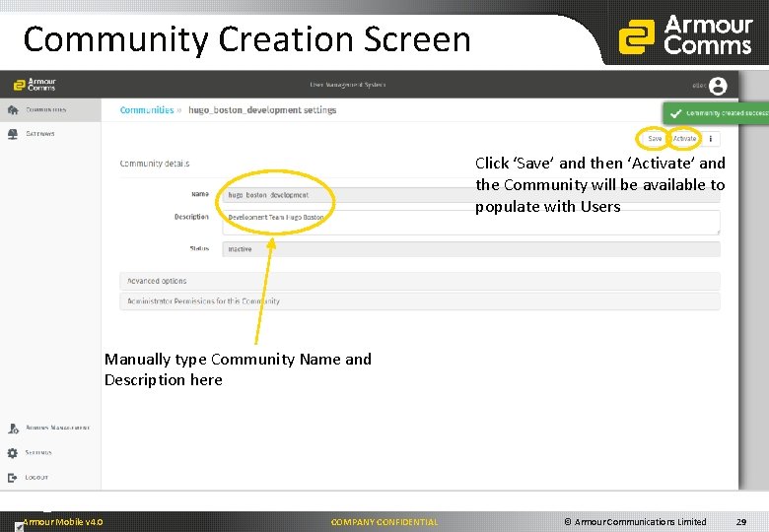769x532 pixels.
Task: Click the 'Community created' success notification
Action: point(716,113)
